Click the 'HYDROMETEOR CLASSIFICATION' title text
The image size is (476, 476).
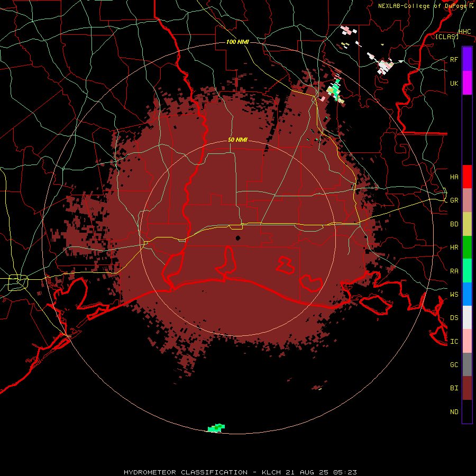coord(186,472)
